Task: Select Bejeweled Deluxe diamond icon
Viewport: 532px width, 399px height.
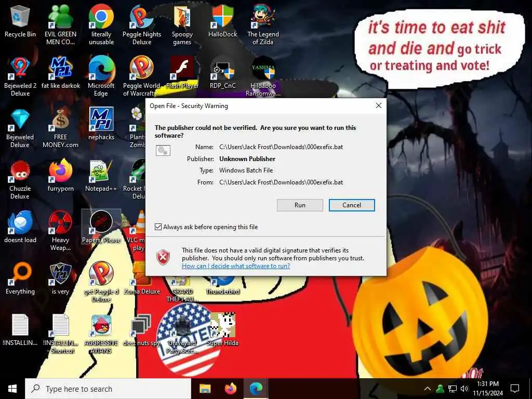Action: click(x=20, y=127)
